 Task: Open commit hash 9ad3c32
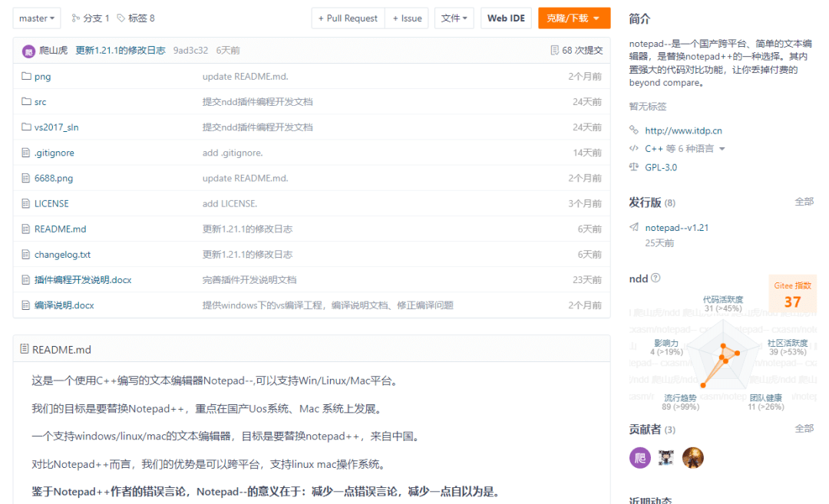point(191,51)
